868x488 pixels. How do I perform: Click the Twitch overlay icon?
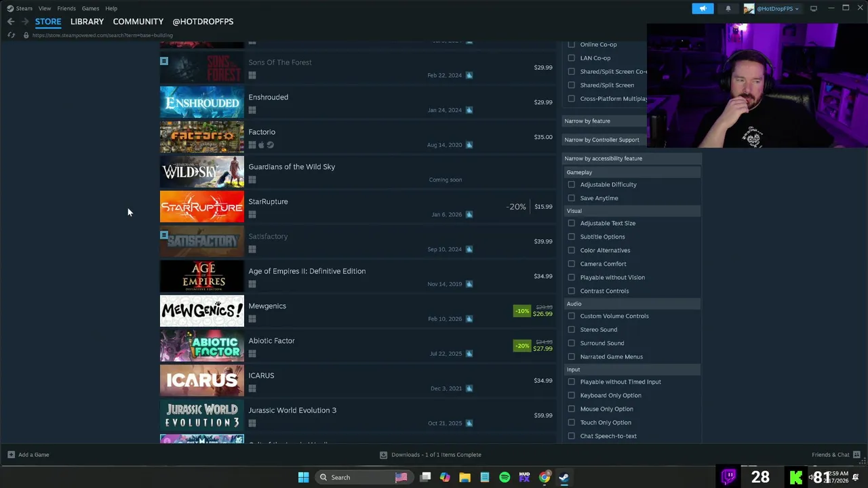coord(729,476)
